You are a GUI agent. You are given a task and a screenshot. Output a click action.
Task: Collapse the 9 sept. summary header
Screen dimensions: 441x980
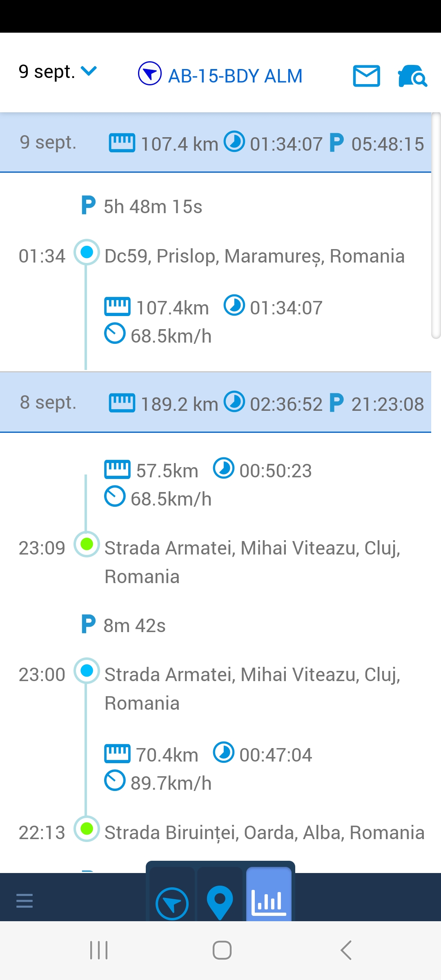216,143
